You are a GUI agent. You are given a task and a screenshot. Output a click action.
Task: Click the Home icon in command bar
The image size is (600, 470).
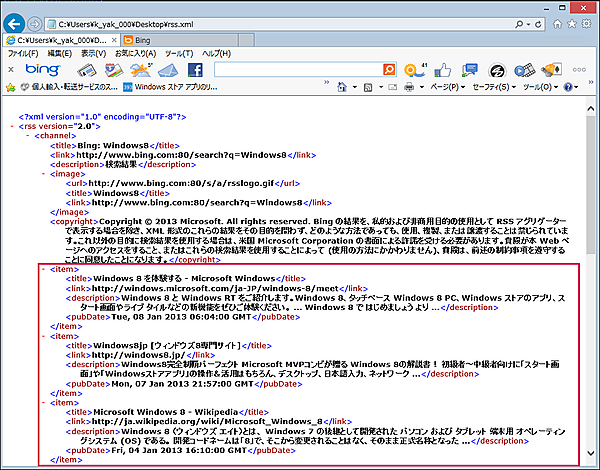click(340, 88)
